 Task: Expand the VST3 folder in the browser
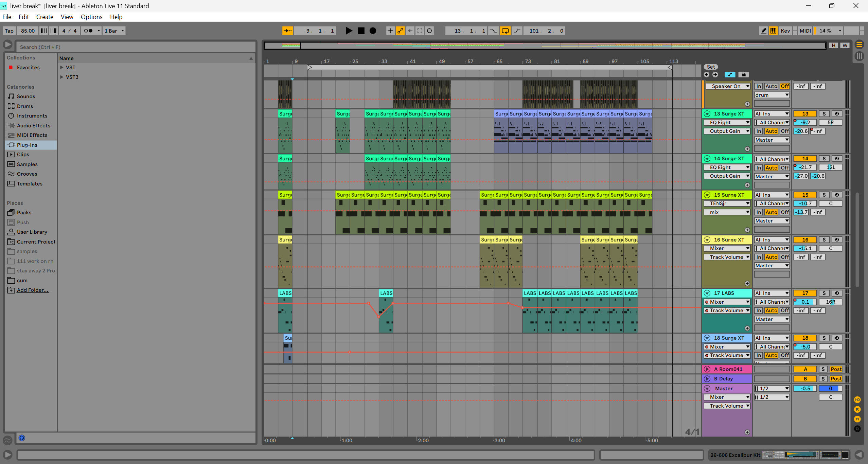62,77
